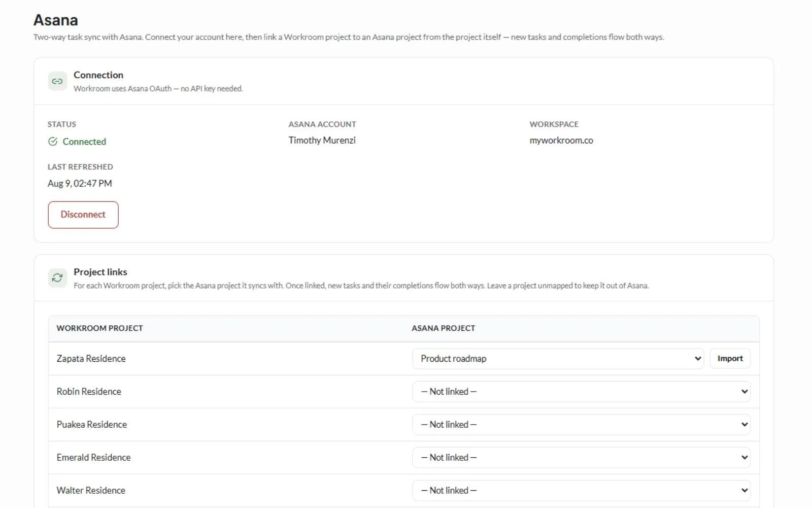Click the Emerald Residence project name
This screenshot has width=812, height=508.
(x=93, y=458)
